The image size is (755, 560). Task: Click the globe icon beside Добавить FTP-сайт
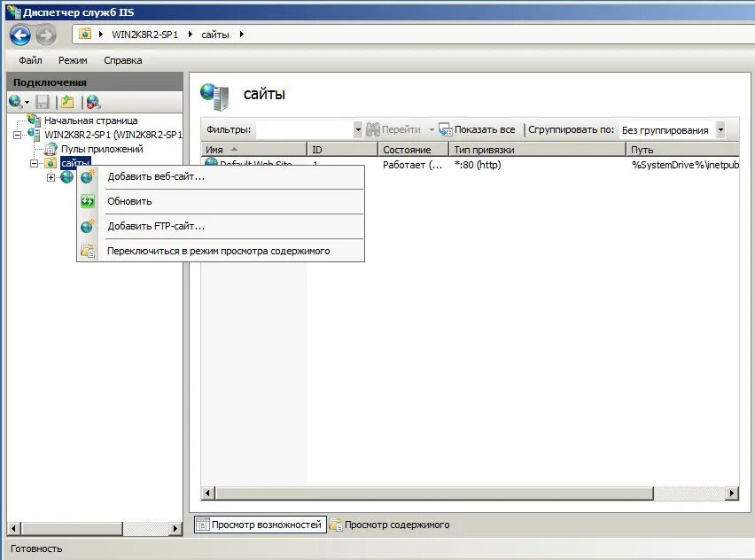pos(88,226)
